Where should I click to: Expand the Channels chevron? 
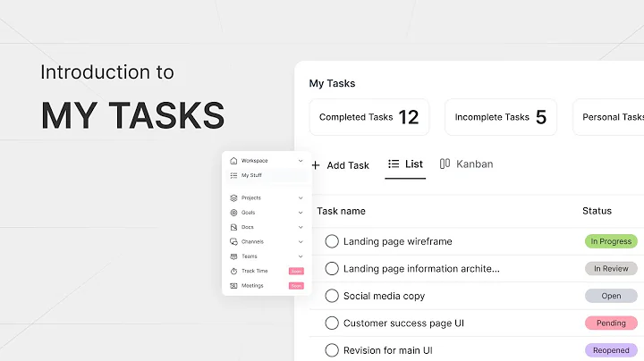[301, 241]
